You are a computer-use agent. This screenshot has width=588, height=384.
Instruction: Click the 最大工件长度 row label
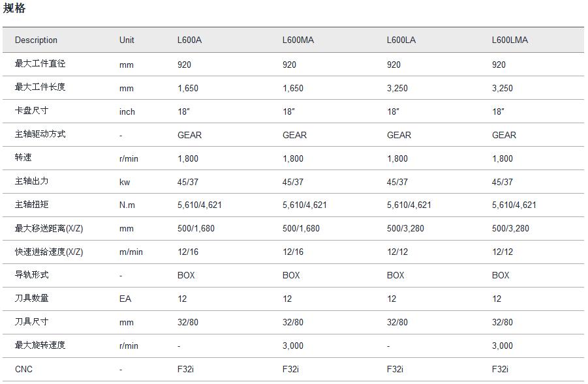pyautogui.click(x=40, y=87)
